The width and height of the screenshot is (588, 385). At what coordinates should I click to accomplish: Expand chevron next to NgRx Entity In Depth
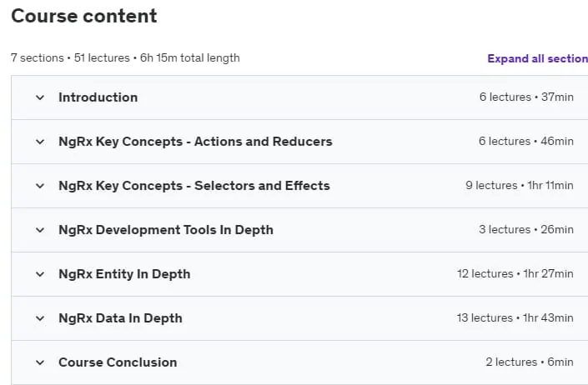(40, 274)
